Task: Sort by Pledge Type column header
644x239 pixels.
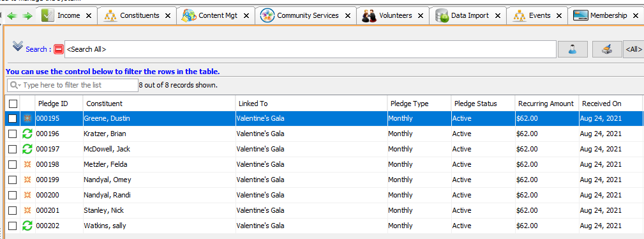Action: 419,104
